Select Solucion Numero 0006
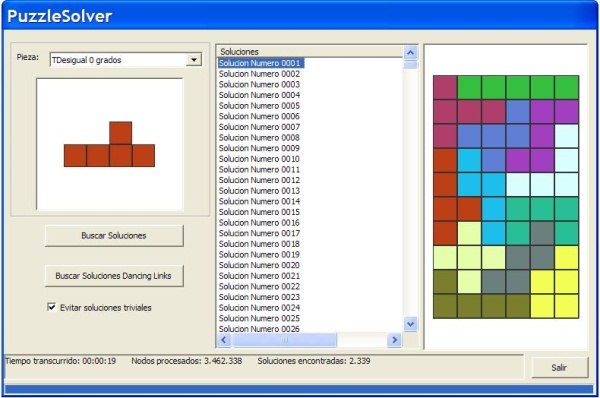 (x=259, y=116)
